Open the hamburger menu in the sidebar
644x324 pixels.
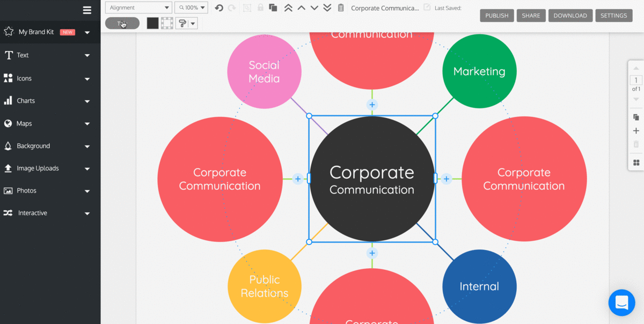(87, 10)
